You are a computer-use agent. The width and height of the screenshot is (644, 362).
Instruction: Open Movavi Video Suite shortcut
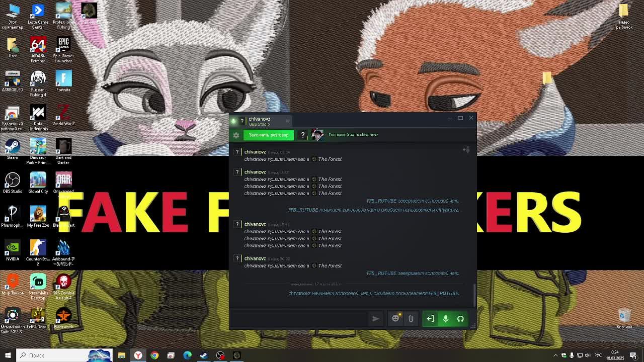coord(13,321)
